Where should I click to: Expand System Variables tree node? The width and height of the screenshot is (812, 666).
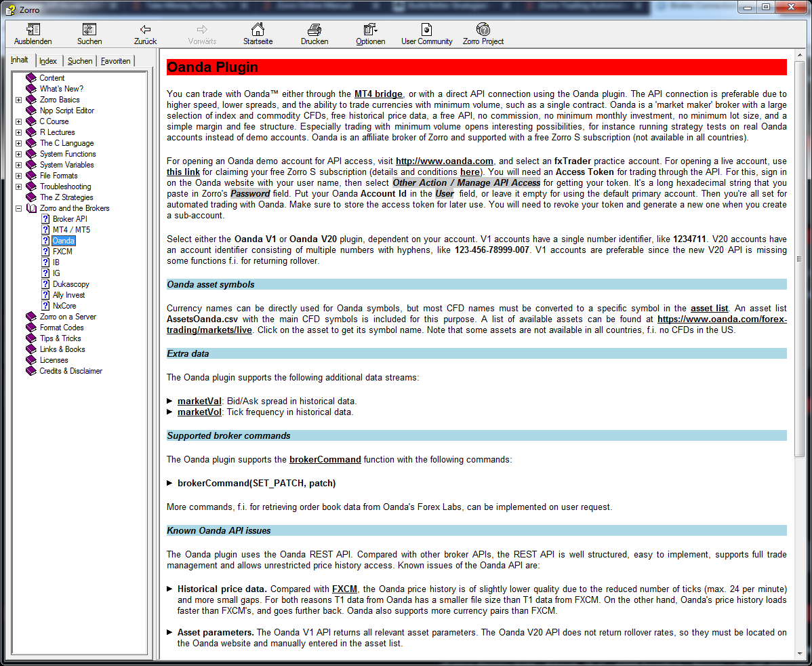pos(19,165)
